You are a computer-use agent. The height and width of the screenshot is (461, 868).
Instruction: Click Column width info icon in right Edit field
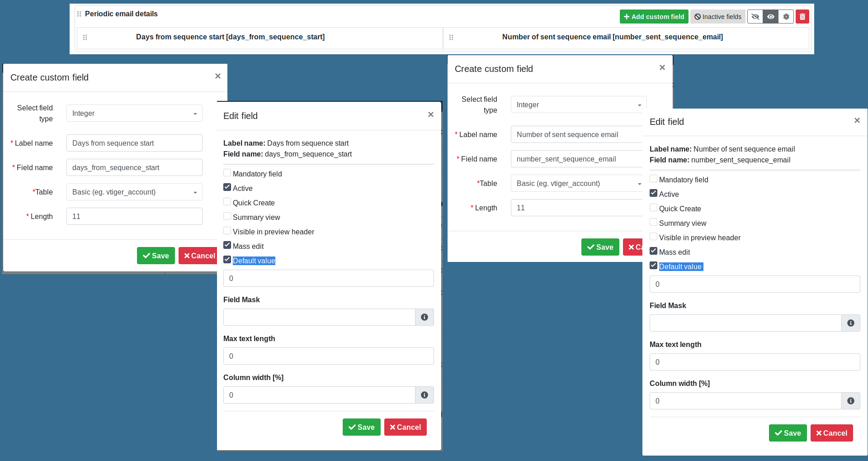(851, 401)
